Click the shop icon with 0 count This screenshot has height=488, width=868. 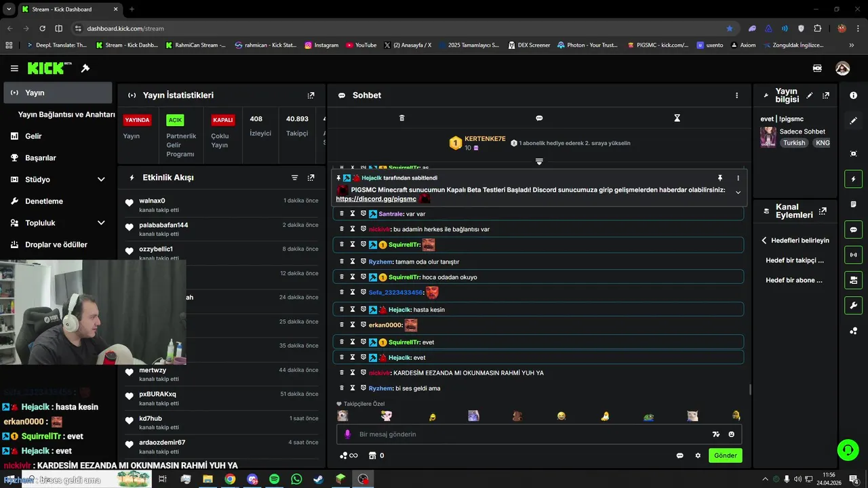376,455
